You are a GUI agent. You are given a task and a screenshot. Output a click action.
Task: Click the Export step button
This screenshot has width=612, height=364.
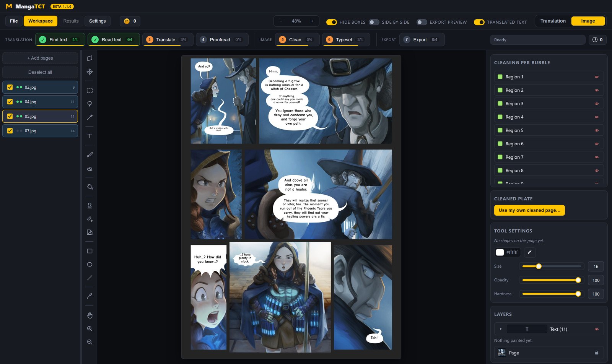tap(422, 40)
